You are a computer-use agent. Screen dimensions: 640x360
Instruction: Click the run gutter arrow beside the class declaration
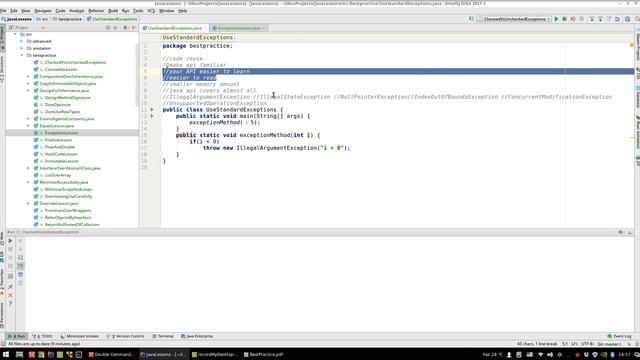click(x=152, y=110)
